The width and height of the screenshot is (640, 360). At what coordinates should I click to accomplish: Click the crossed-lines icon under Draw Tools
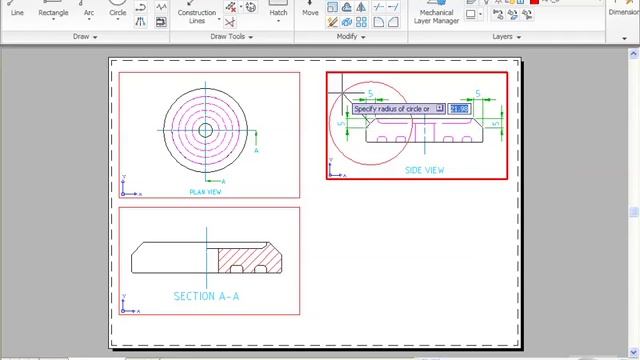(x=230, y=22)
